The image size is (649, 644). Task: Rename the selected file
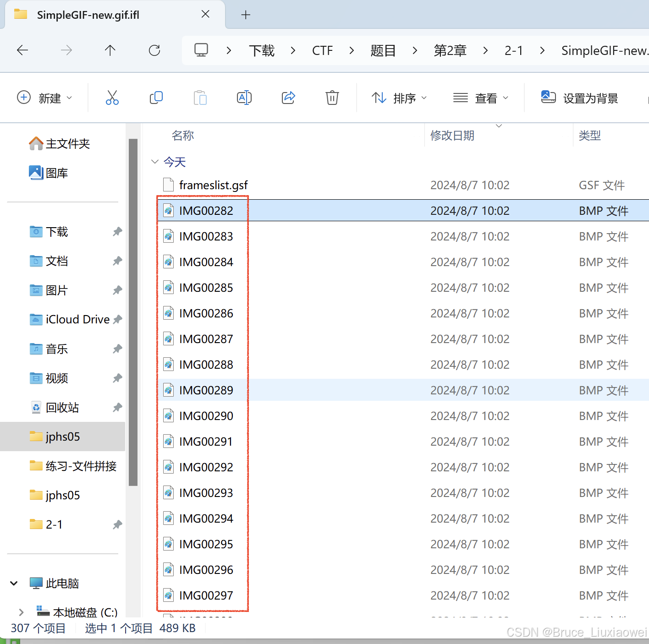[244, 98]
